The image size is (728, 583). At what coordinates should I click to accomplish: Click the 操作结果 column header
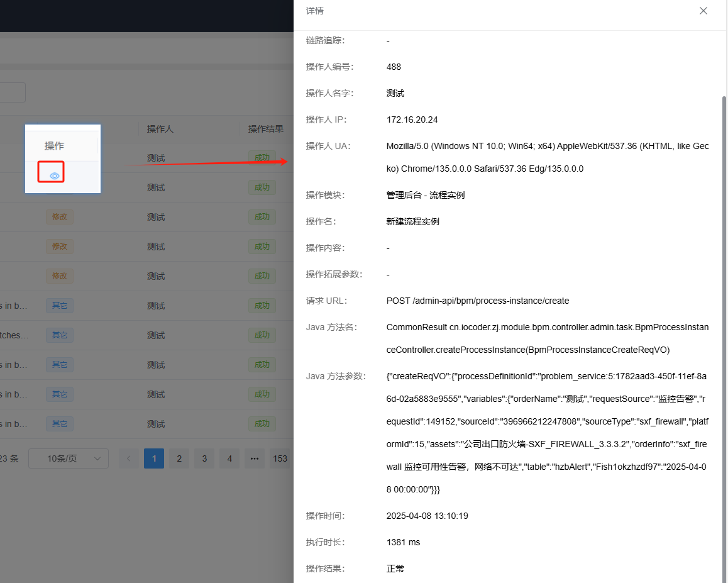coord(266,129)
